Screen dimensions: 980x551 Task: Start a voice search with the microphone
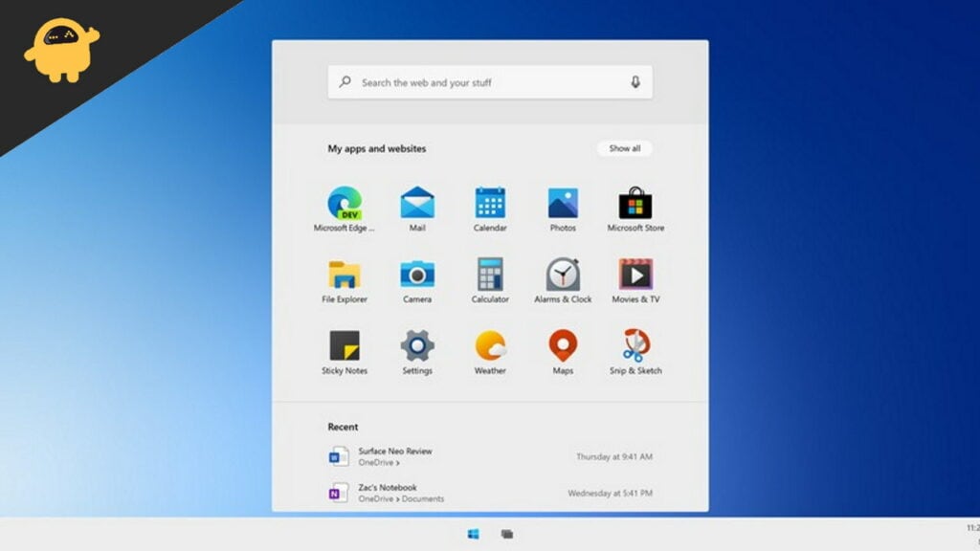pyautogui.click(x=636, y=82)
